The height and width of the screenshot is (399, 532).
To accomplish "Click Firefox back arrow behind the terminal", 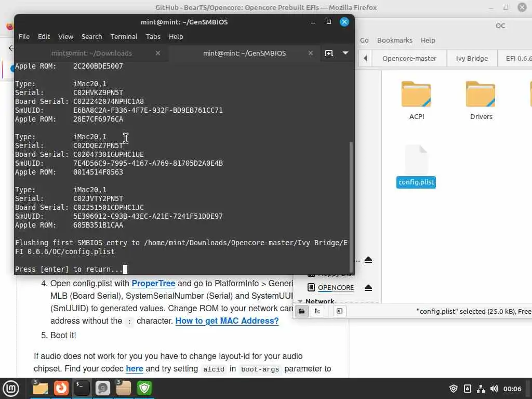I will [x=11, y=48].
